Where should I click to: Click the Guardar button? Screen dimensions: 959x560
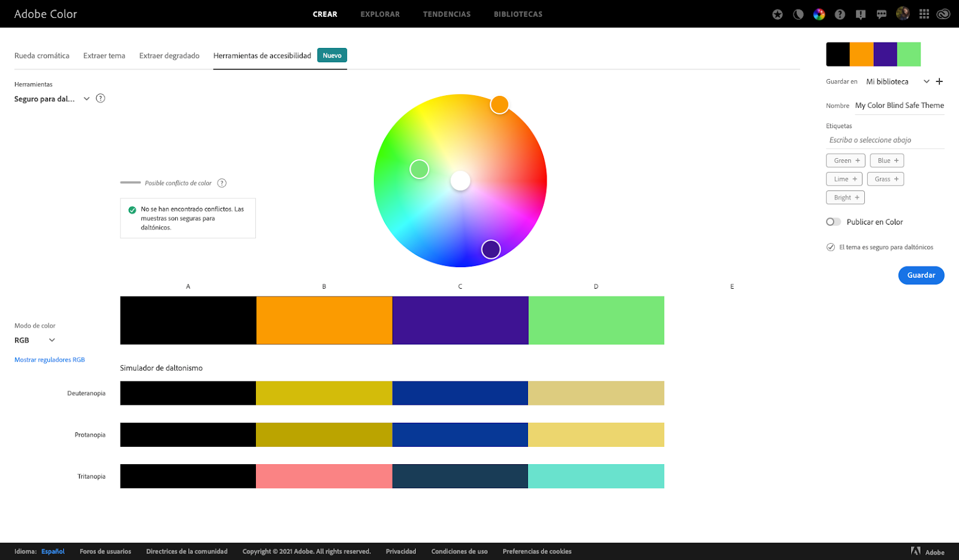[x=921, y=275]
